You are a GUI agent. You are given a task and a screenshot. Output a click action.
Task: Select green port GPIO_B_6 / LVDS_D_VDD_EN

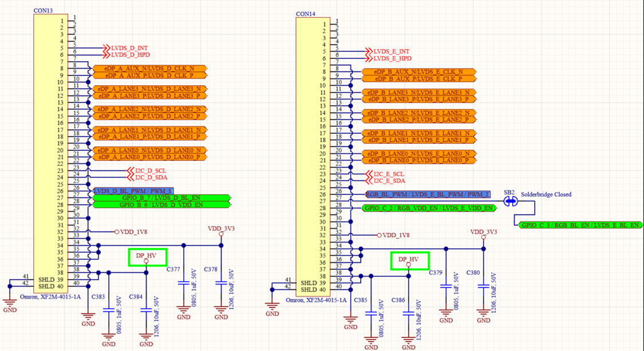point(162,205)
